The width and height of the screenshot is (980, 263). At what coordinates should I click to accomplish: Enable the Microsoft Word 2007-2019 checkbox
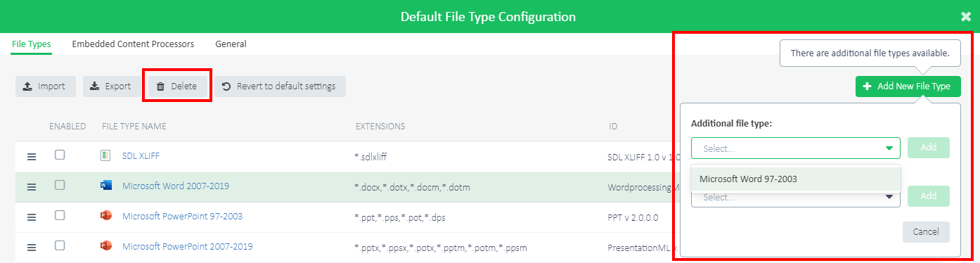[x=60, y=185]
